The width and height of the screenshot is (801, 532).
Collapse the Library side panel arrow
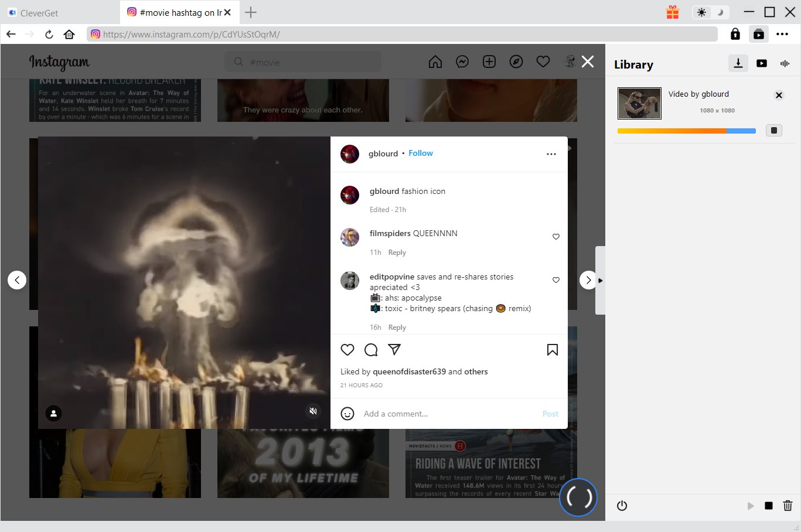(x=600, y=281)
